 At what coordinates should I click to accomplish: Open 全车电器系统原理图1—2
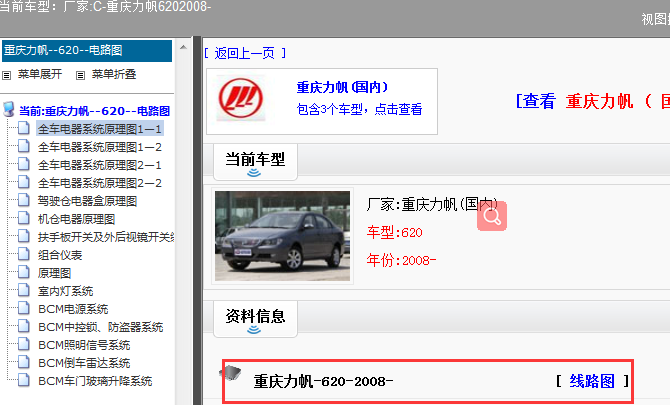point(100,147)
